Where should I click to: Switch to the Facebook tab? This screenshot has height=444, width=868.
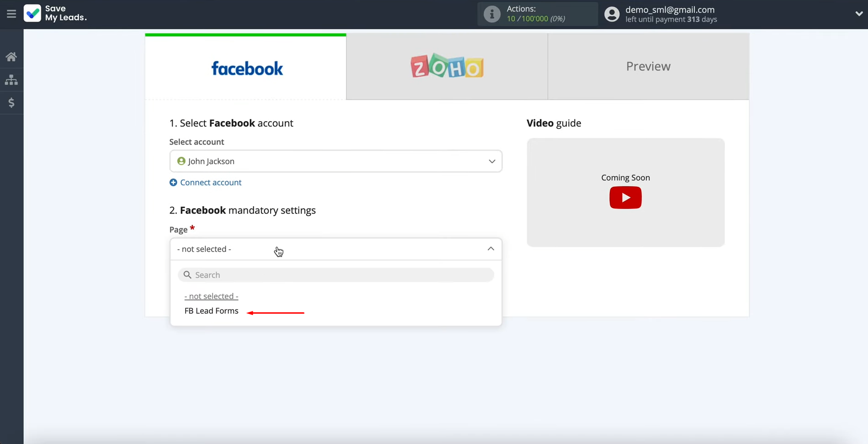(x=246, y=67)
